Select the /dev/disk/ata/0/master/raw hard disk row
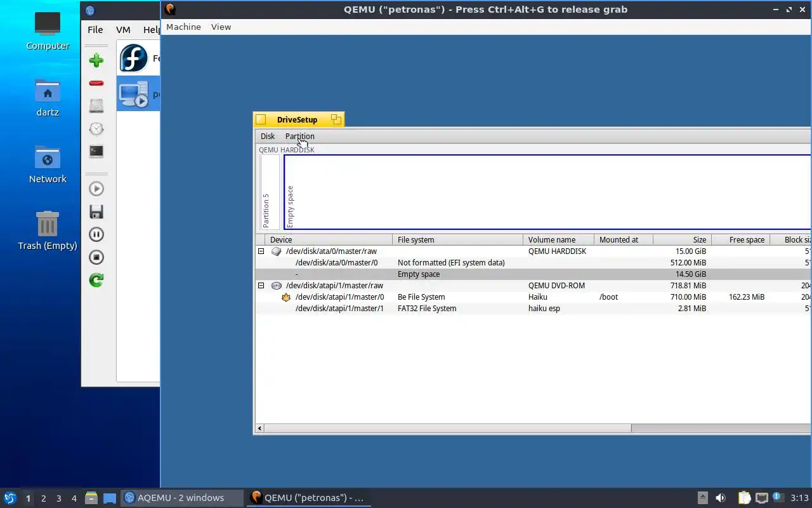Viewport: 812px width, 508px height. [533, 251]
